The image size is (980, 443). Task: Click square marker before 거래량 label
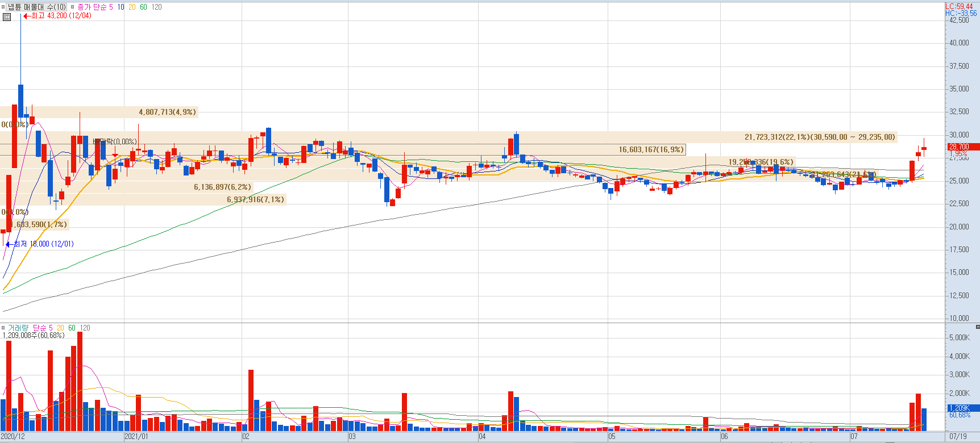tap(3, 328)
